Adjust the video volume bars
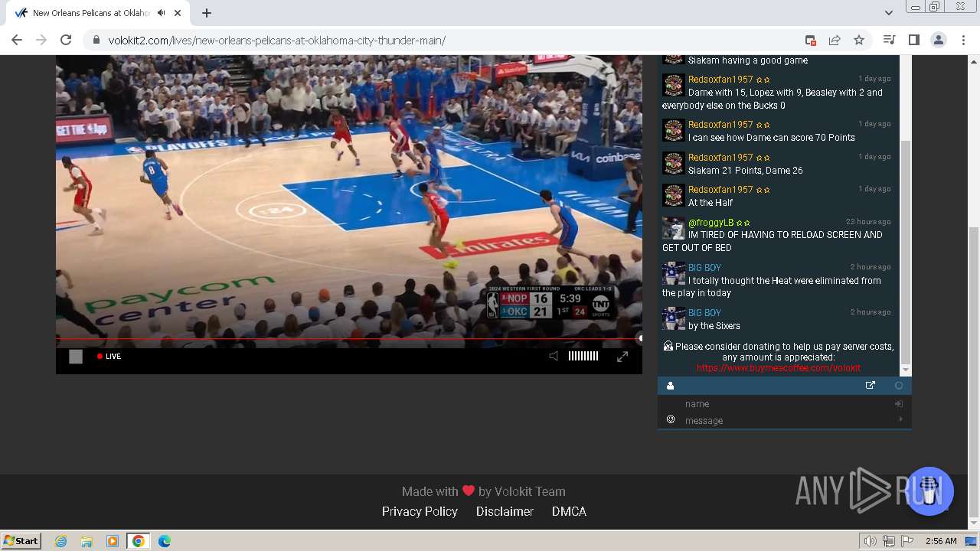The height and width of the screenshot is (551, 980). [583, 356]
